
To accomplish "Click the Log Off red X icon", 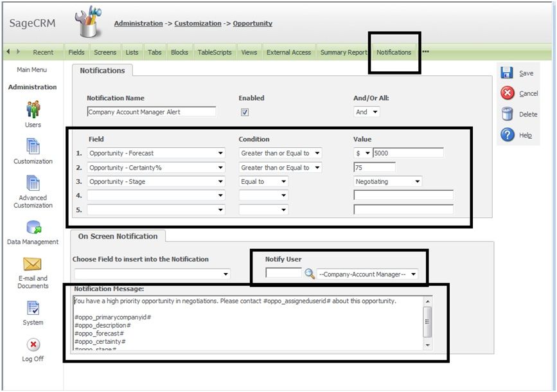I will tap(33, 344).
